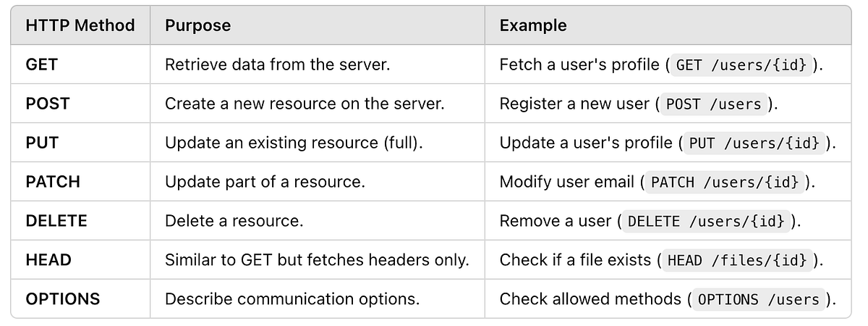The width and height of the screenshot is (868, 326).
Task: Click the GET /users/{id} code snippet
Action: point(740,64)
